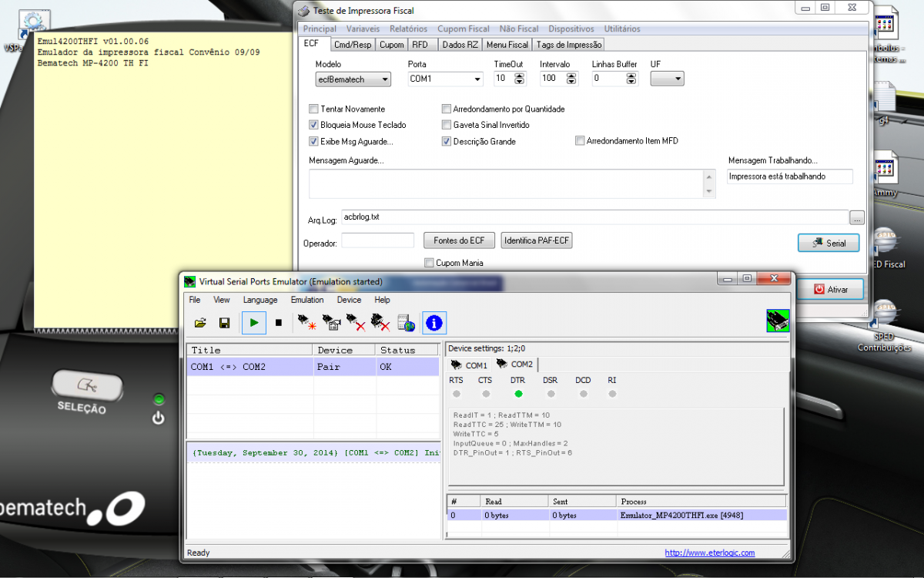Click the DTR green indicator light
The image size is (924, 578).
tap(518, 394)
